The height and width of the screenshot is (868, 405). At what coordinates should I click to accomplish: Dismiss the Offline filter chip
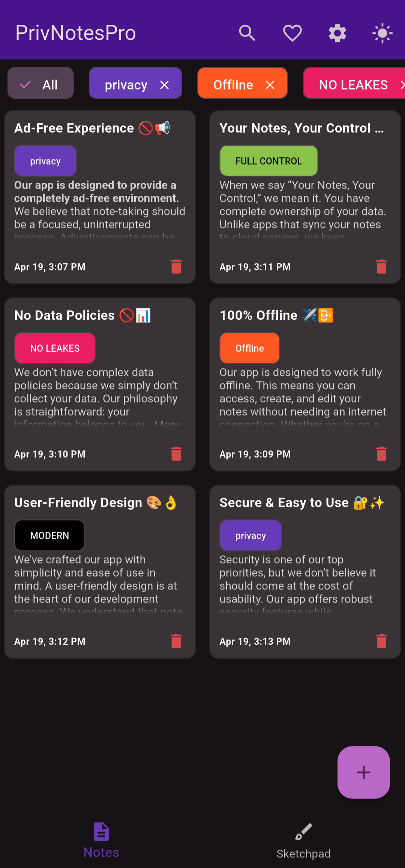coord(270,85)
